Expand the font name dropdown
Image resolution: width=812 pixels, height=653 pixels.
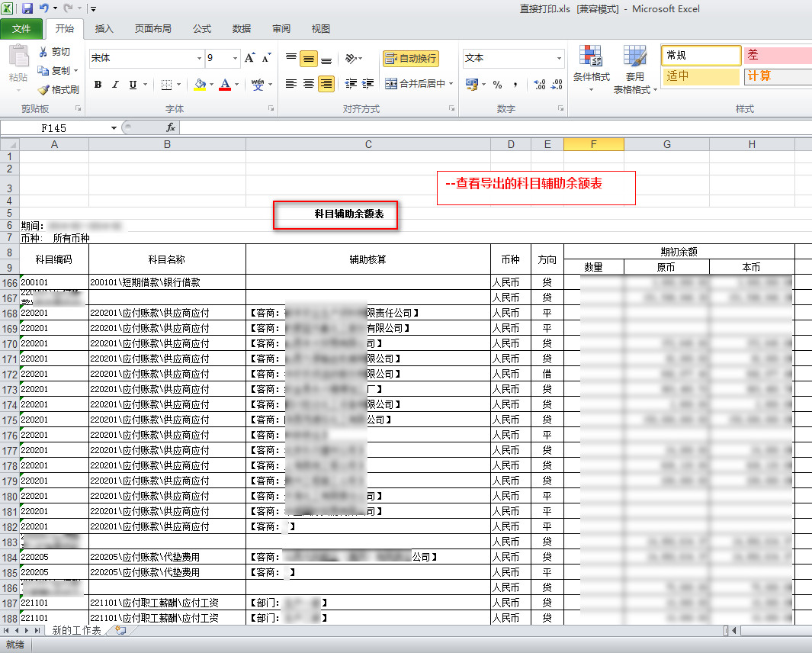click(x=199, y=58)
